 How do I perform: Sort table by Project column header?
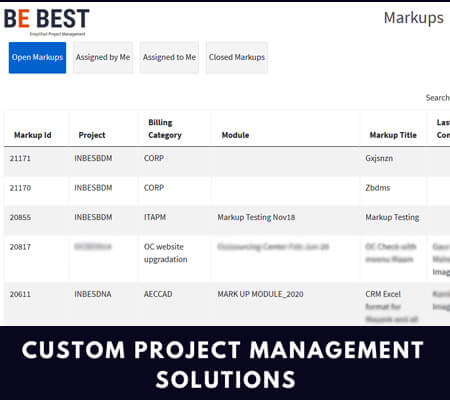(92, 135)
